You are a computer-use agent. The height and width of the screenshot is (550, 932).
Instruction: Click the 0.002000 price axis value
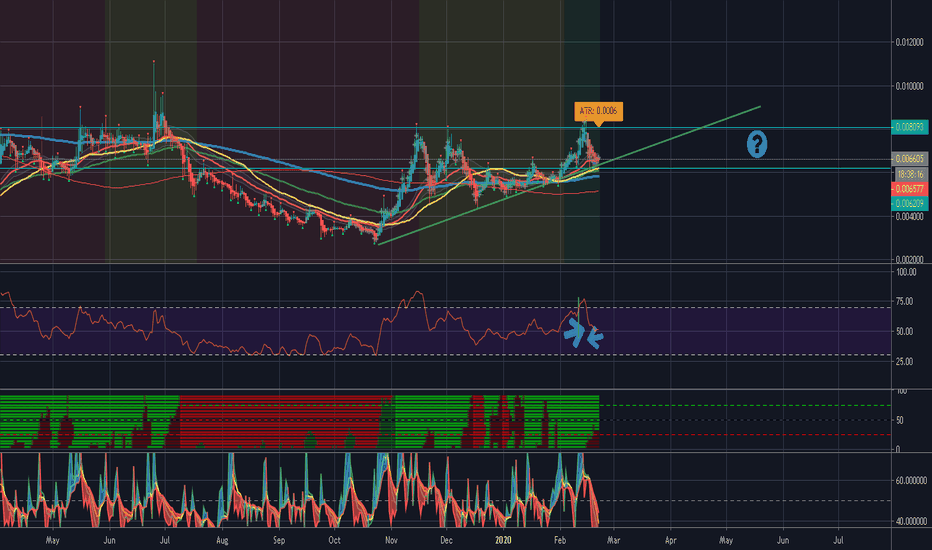[909, 260]
